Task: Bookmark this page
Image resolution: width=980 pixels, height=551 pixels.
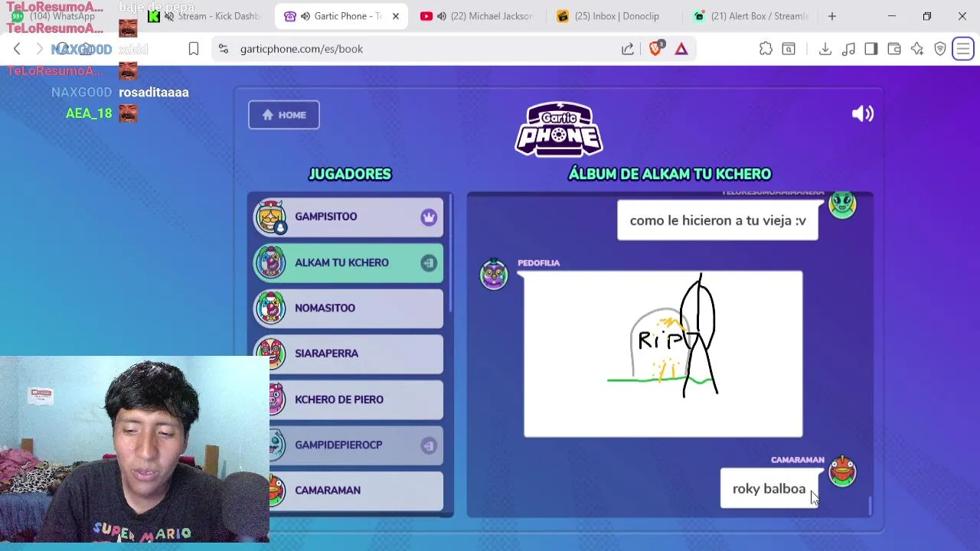Action: click(194, 49)
